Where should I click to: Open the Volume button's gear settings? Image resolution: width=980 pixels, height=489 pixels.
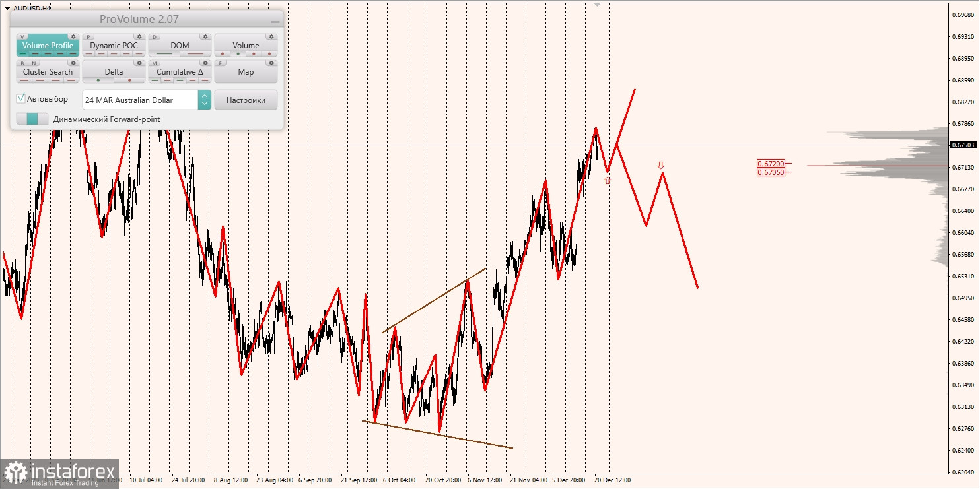click(271, 36)
